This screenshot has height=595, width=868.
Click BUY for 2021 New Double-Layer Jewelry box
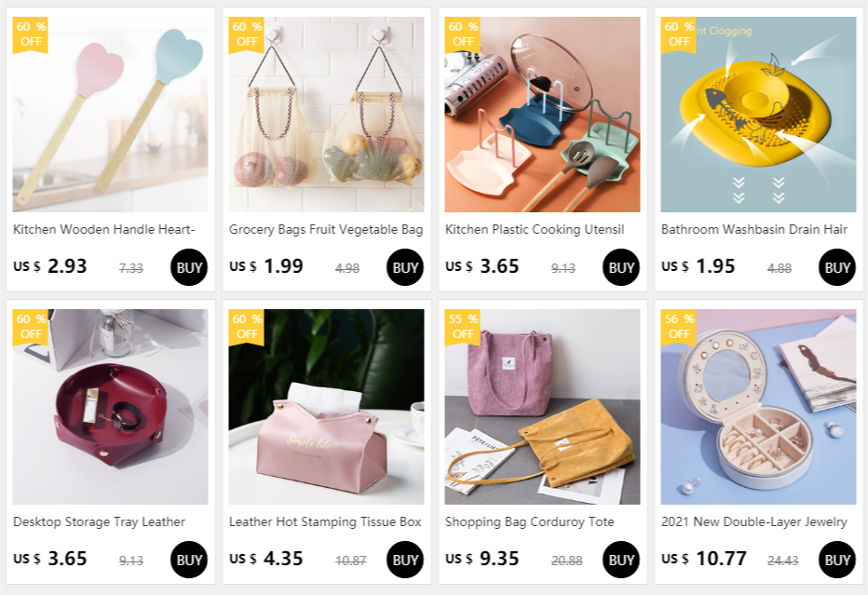click(837, 560)
